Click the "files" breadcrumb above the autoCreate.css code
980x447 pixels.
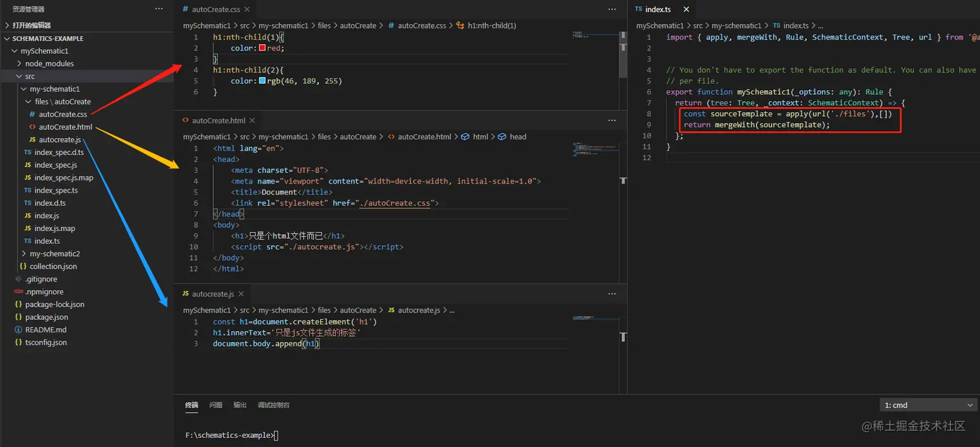point(324,25)
